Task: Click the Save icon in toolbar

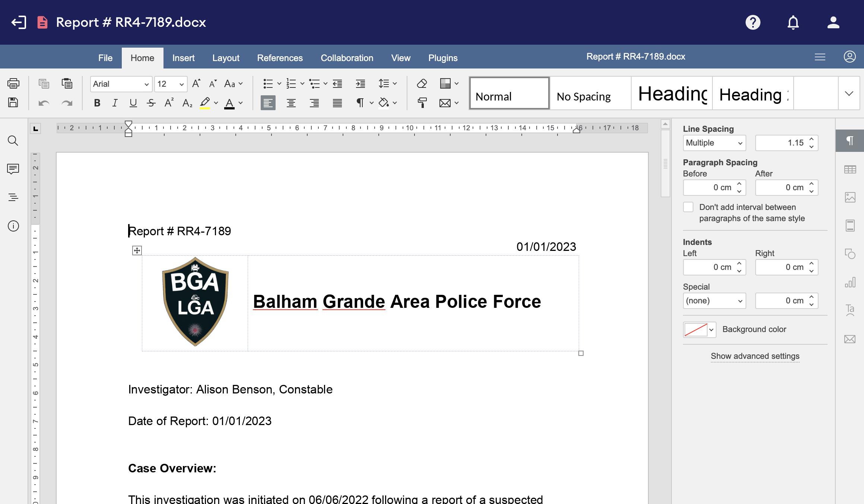Action: [x=13, y=102]
